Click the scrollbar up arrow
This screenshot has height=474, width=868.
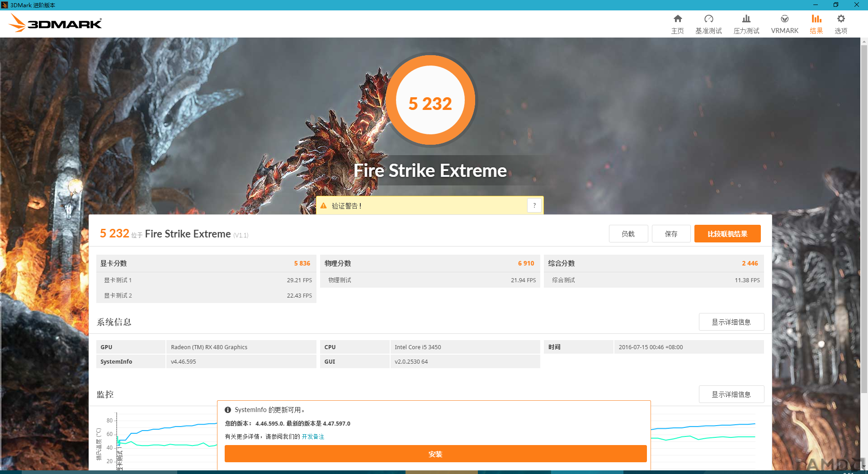pyautogui.click(x=864, y=42)
